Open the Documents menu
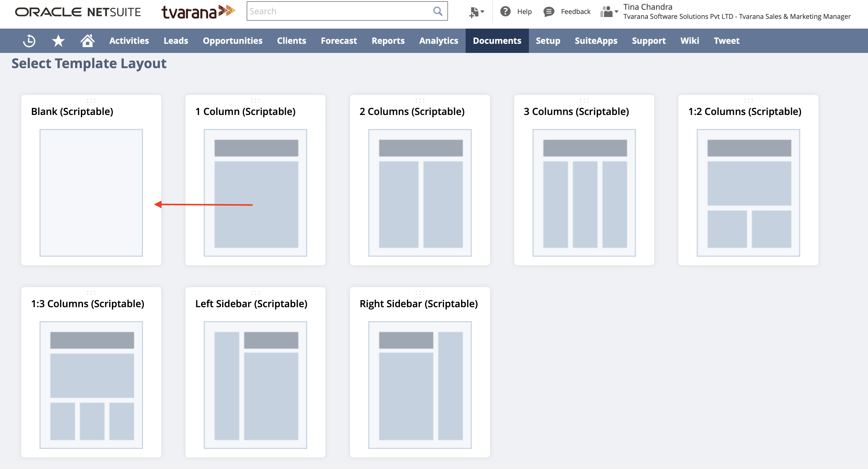 (497, 41)
